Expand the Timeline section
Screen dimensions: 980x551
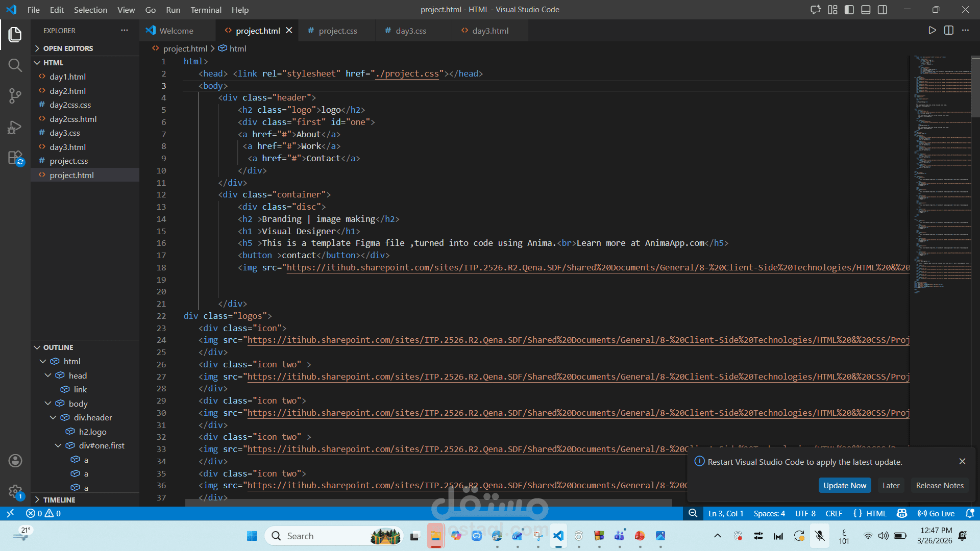click(x=59, y=500)
